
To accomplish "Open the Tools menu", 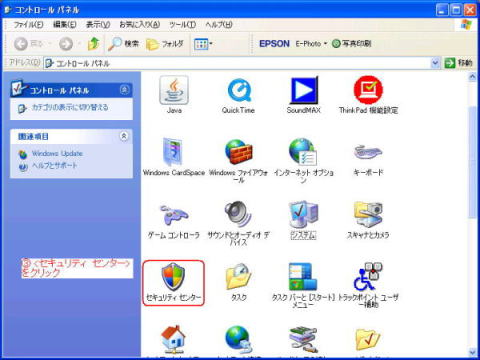I will [x=182, y=24].
